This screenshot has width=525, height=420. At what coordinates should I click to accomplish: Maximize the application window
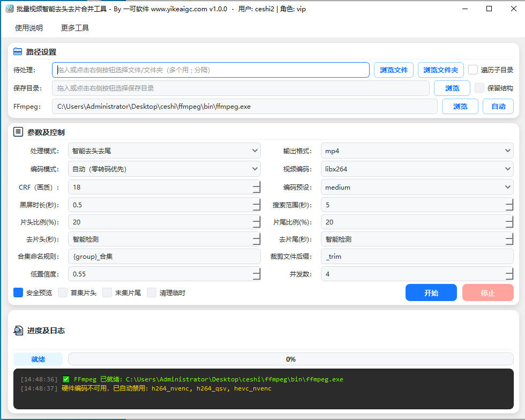click(489, 9)
